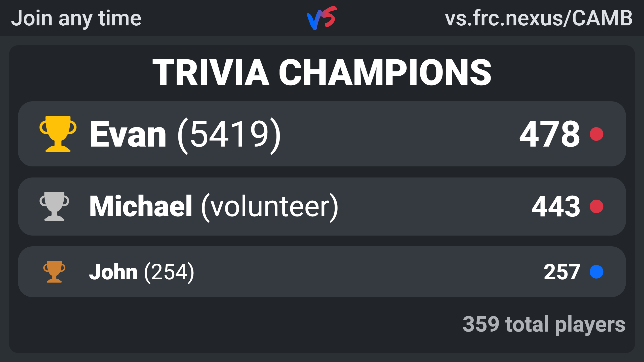The image size is (644, 362).
Task: Click Evan's name in first place
Action: (128, 134)
